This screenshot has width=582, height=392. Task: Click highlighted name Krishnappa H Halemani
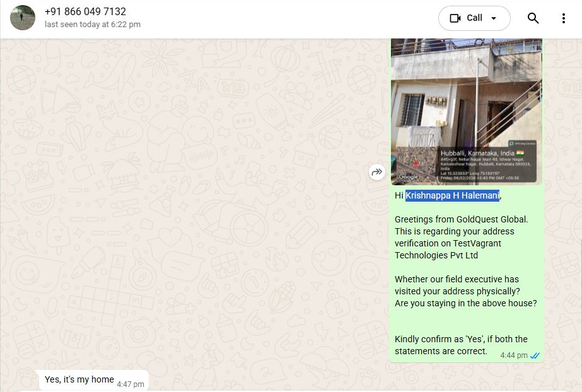[452, 195]
